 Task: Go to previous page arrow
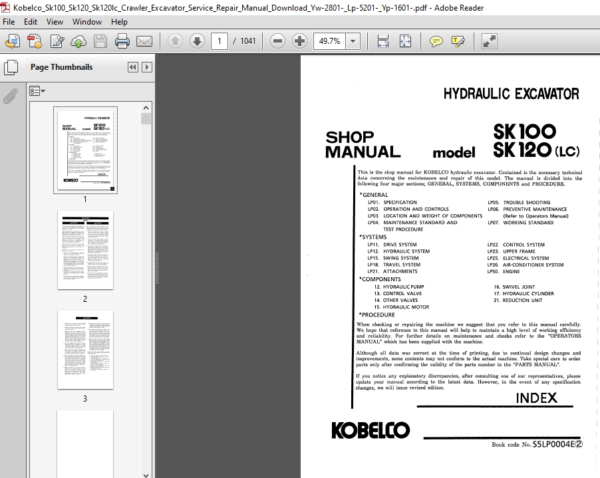pyautogui.click(x=175, y=42)
